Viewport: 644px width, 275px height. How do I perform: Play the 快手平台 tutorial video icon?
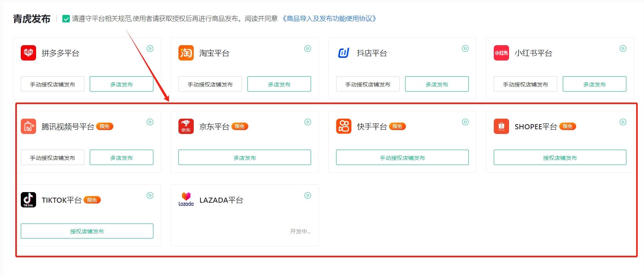(x=466, y=122)
